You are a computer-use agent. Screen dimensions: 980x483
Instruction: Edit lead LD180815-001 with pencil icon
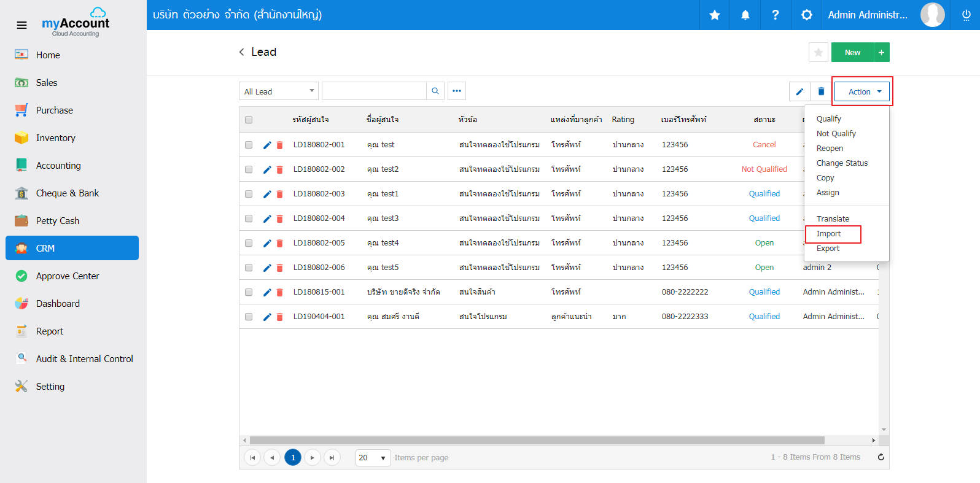[267, 292]
